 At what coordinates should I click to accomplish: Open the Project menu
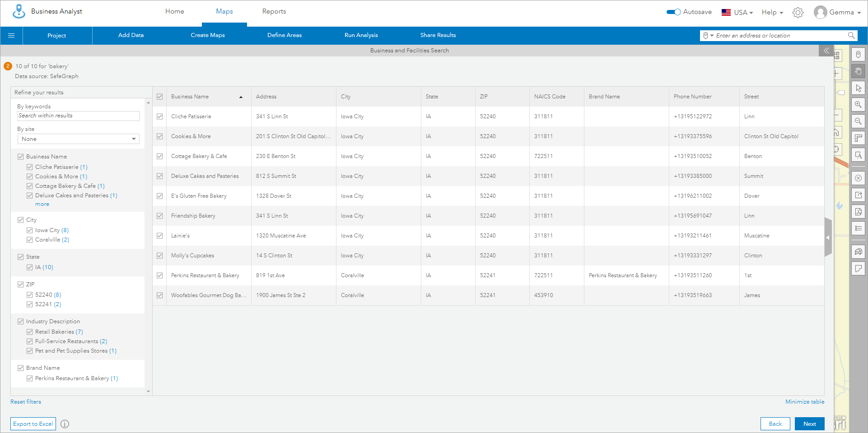pos(57,36)
